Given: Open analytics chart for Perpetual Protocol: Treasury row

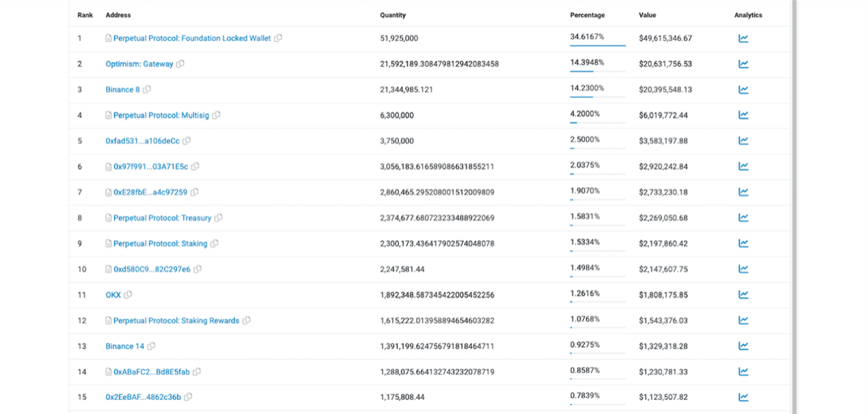Looking at the screenshot, I should pos(743,218).
